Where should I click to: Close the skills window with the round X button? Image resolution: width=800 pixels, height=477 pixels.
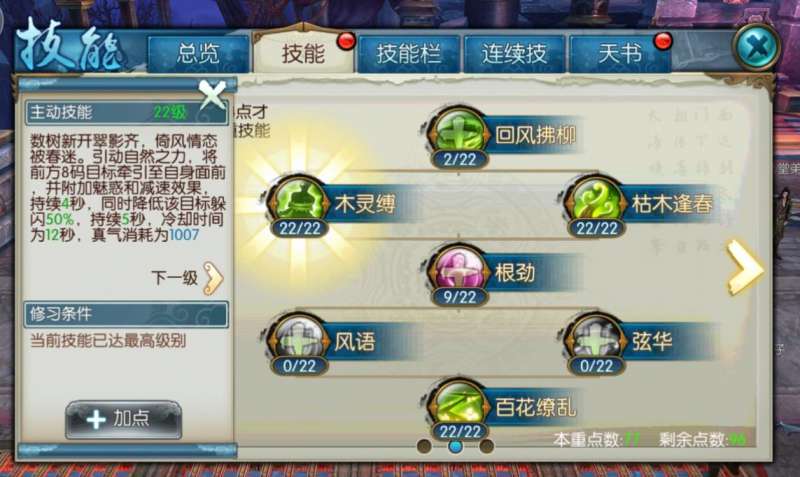[757, 47]
